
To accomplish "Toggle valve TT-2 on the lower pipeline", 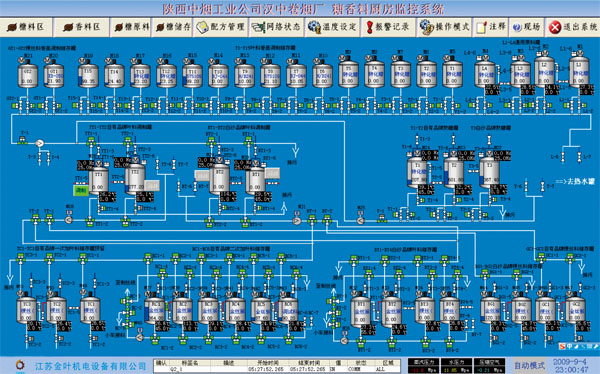I will (x=35, y=219).
